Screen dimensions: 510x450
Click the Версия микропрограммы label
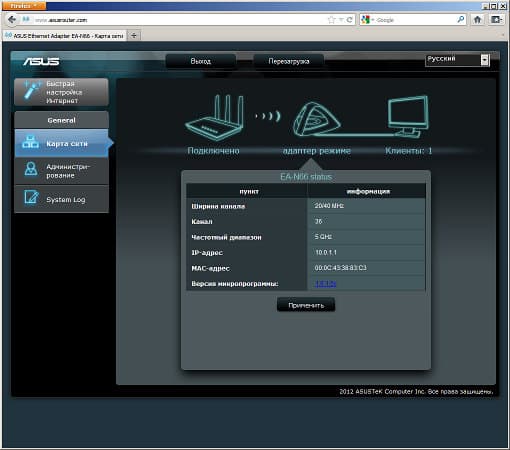pos(235,284)
